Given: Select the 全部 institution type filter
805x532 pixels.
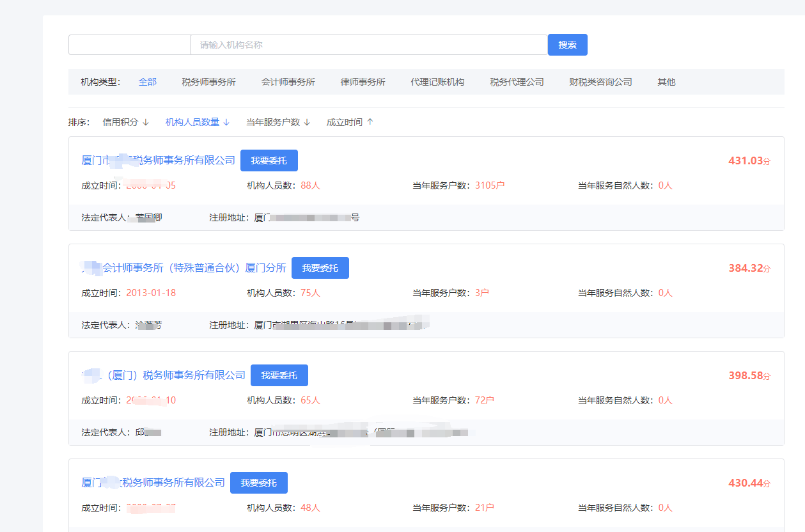Looking at the screenshot, I should pos(148,82).
